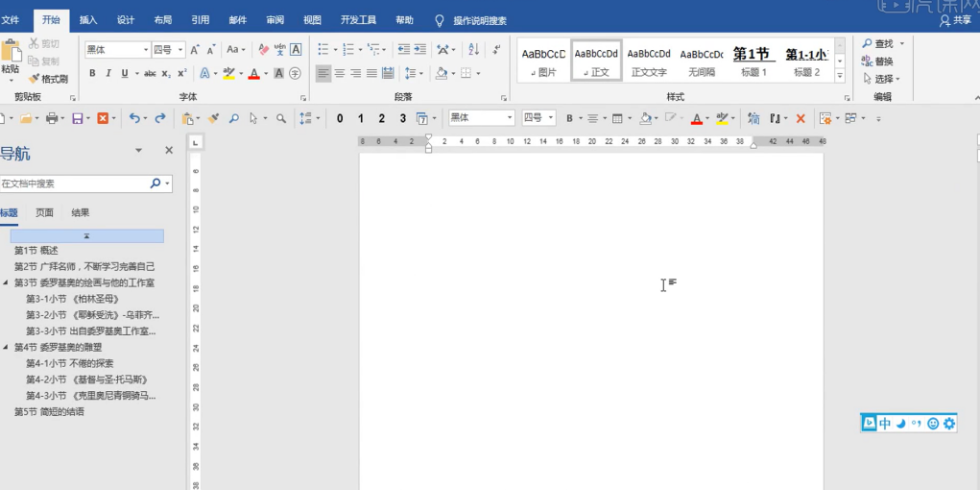Click the red X delete icon in the toolbar
The height and width of the screenshot is (490, 980).
pos(801,118)
